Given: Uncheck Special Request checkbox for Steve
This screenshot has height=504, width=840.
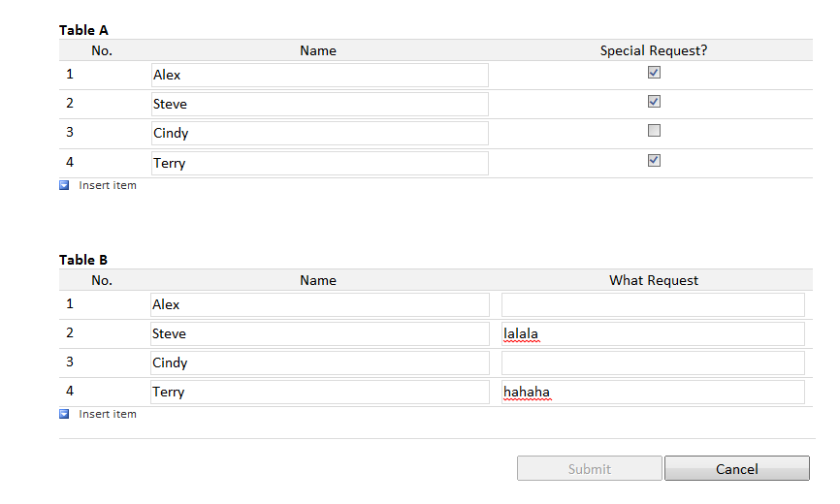Looking at the screenshot, I should pos(654,102).
